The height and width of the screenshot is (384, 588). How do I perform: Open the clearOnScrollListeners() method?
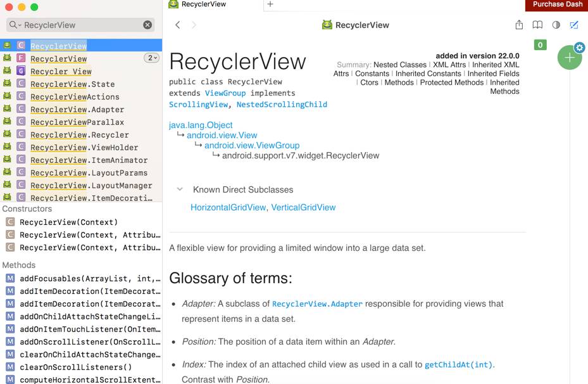[81, 367]
